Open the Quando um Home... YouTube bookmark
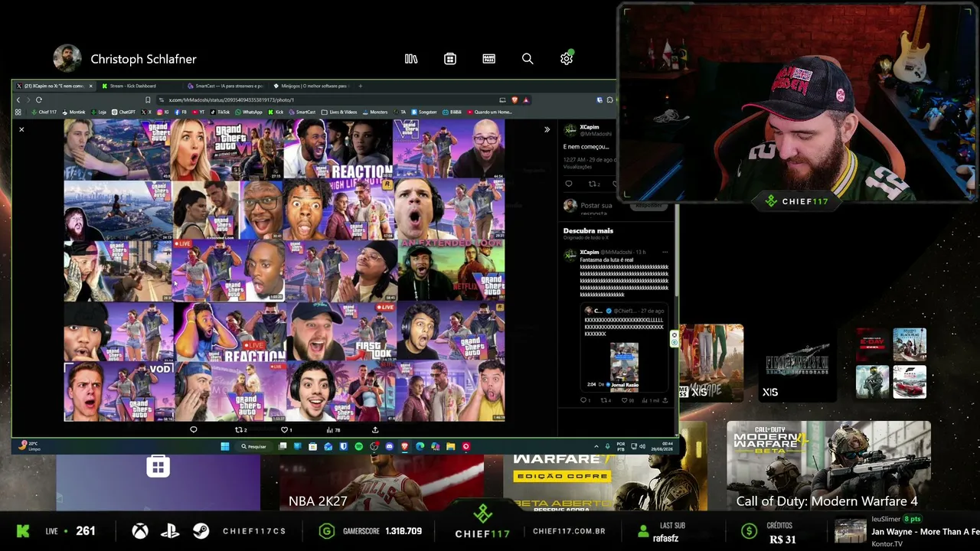This screenshot has width=980, height=551. (x=489, y=112)
